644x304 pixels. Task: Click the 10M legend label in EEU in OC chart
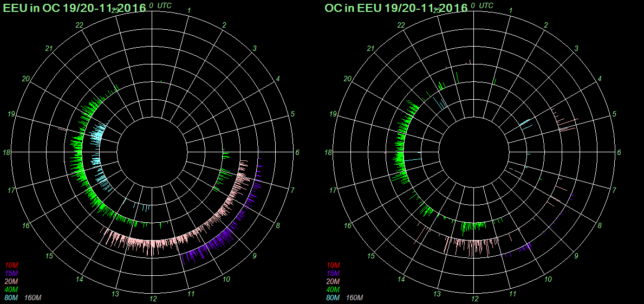[11, 265]
